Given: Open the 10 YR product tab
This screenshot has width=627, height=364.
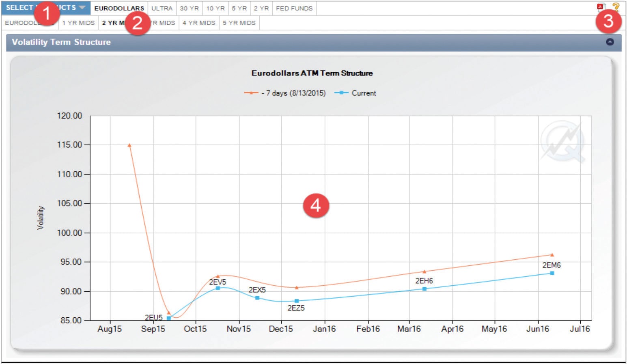Looking at the screenshot, I should tap(215, 8).
